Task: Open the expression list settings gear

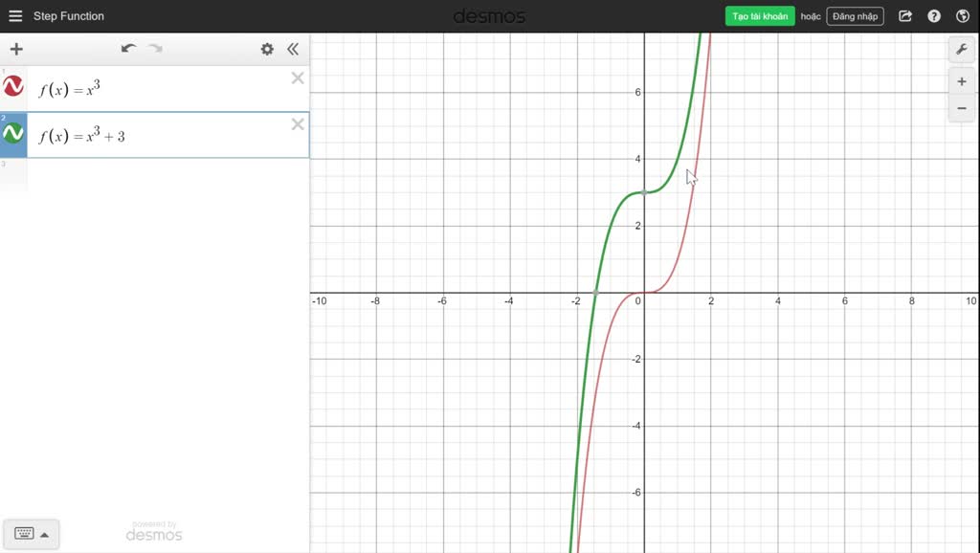Action: pyautogui.click(x=267, y=49)
